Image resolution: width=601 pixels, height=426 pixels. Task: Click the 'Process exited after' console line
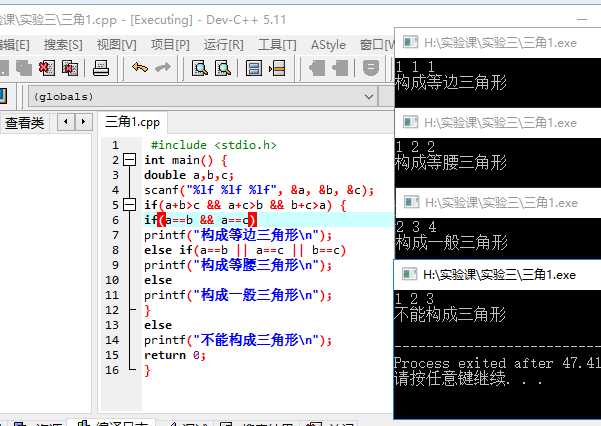pos(497,363)
